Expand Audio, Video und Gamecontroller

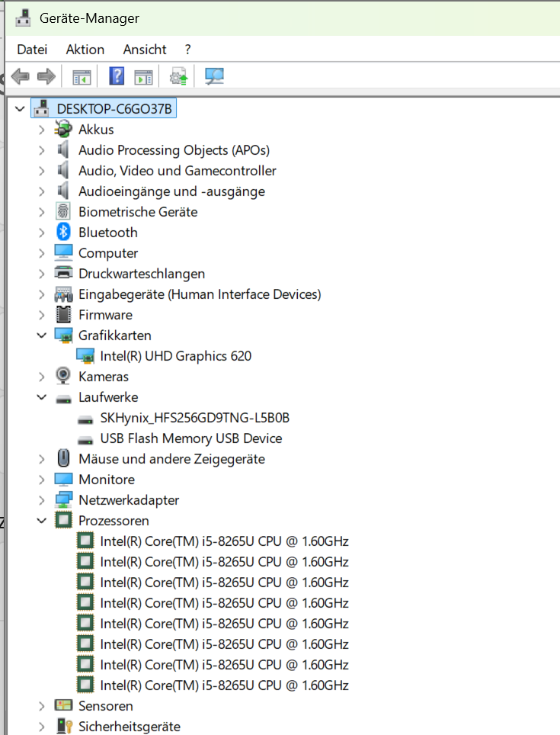(42, 171)
